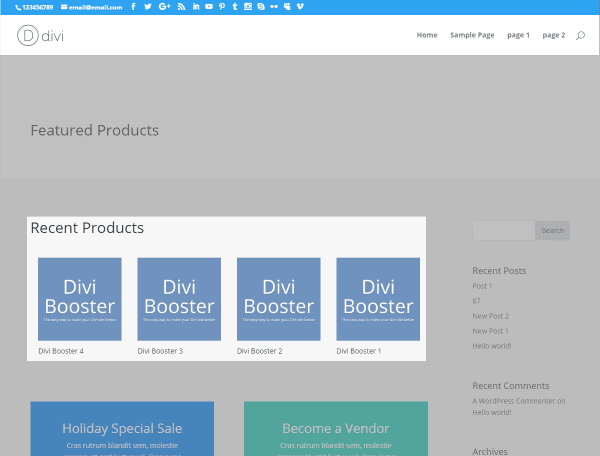Click the Google Plus icon
The image size is (600, 456).
pyautogui.click(x=165, y=7)
